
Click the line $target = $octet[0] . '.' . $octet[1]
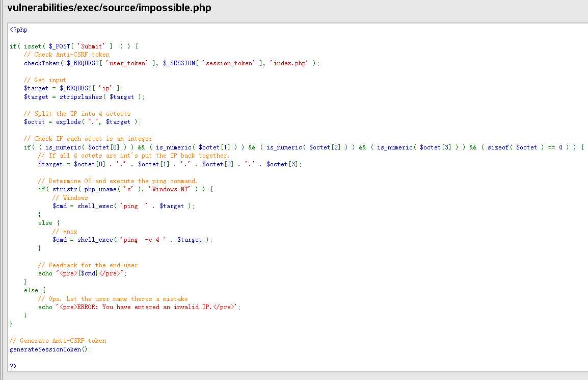pyautogui.click(x=170, y=164)
